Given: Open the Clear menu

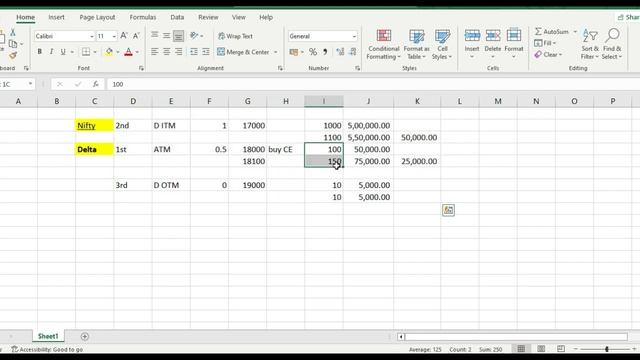Looking at the screenshot, I should pyautogui.click(x=548, y=54).
